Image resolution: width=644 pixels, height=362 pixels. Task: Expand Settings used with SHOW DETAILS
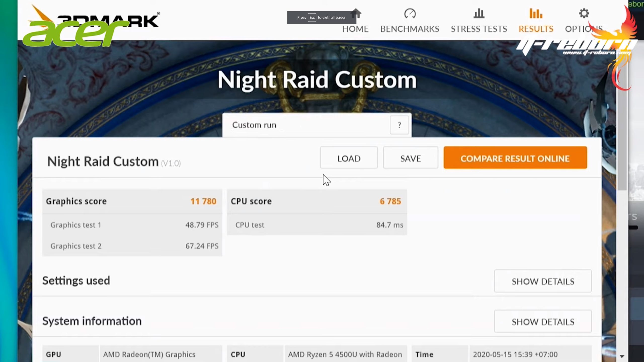pyautogui.click(x=543, y=281)
